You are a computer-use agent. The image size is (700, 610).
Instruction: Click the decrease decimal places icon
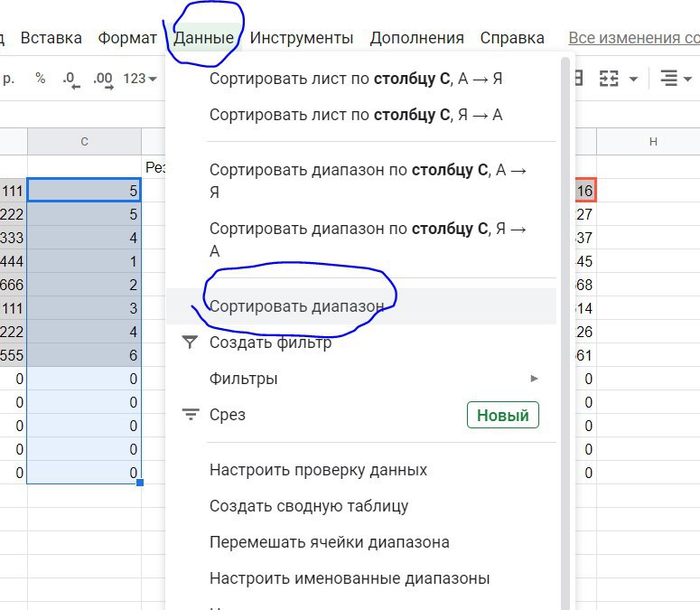[x=71, y=79]
